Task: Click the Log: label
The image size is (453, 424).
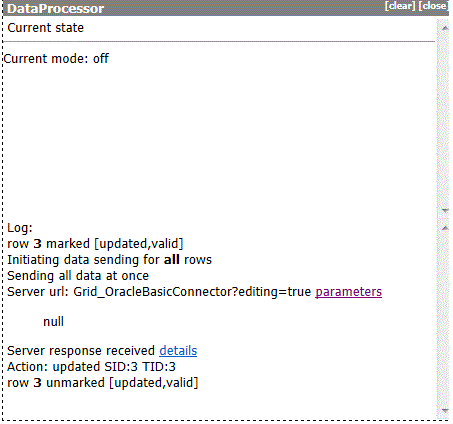Action: pos(20,228)
